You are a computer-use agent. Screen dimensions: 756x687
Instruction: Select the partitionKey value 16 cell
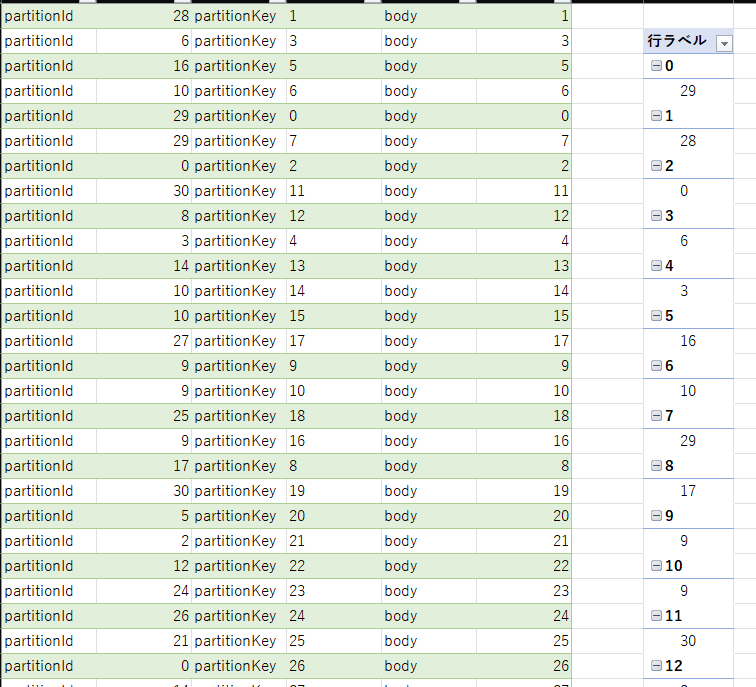click(x=334, y=441)
